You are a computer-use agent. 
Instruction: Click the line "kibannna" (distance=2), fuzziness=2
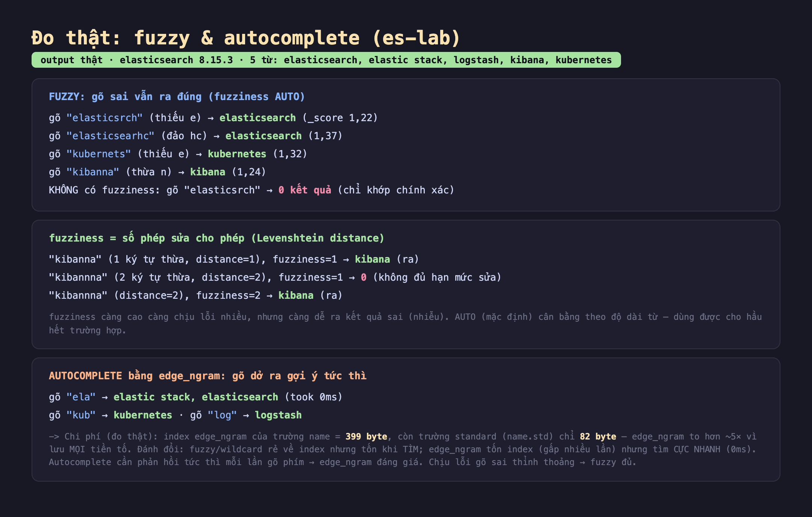pyautogui.click(x=195, y=295)
